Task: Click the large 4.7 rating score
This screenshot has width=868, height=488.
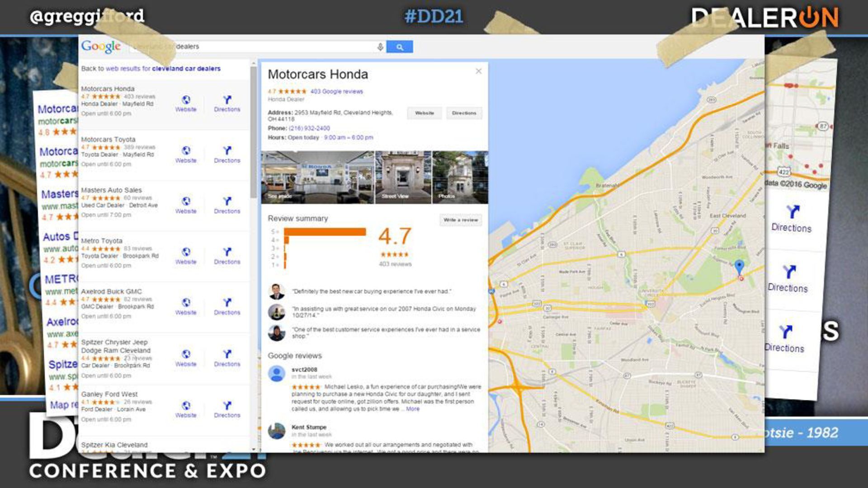Action: pos(395,236)
